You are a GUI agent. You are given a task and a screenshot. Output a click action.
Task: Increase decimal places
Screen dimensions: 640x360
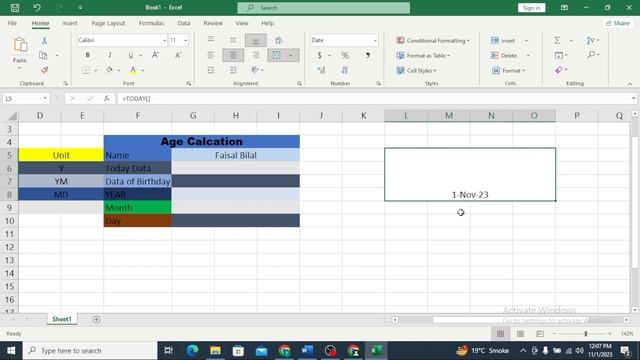(x=322, y=70)
